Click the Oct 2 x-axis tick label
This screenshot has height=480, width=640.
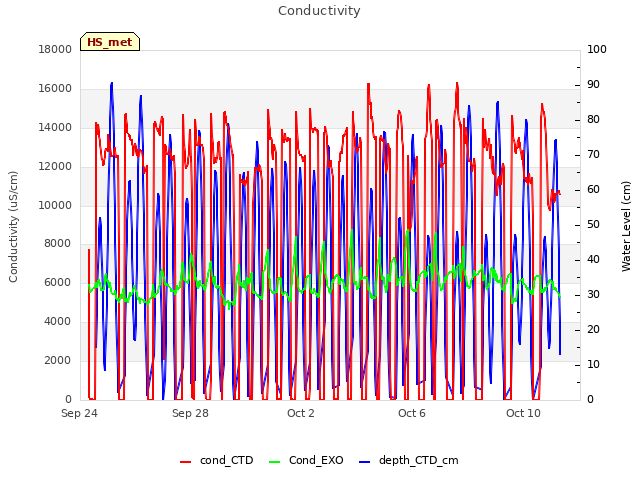301,413
